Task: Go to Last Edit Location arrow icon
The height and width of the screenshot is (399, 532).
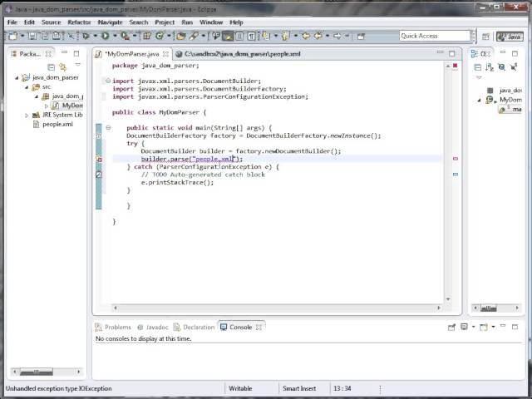Action: tap(306, 36)
